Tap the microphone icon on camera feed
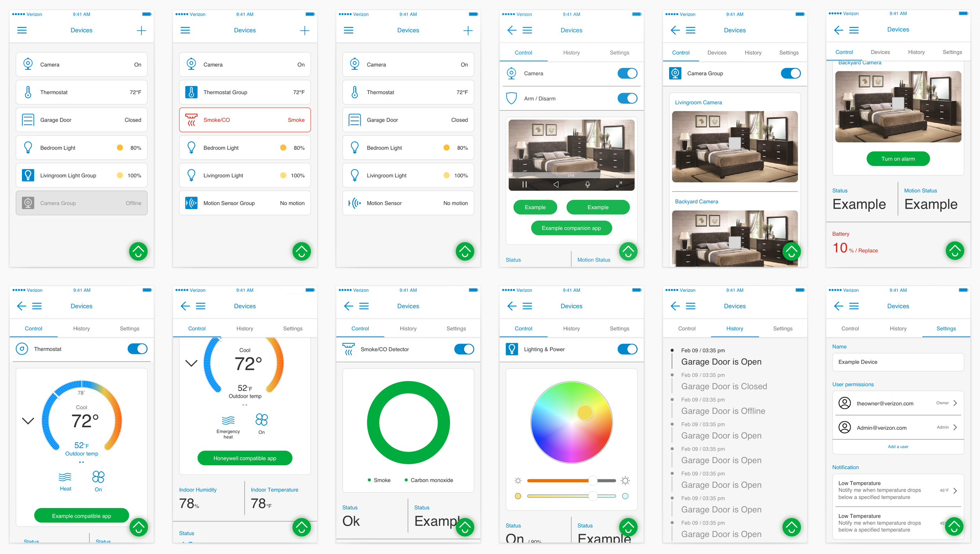 587,184
